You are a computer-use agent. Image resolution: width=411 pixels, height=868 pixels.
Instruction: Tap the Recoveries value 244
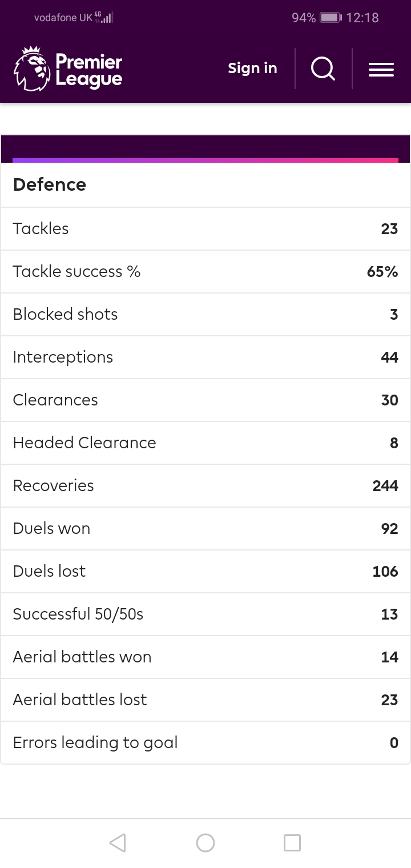point(385,485)
